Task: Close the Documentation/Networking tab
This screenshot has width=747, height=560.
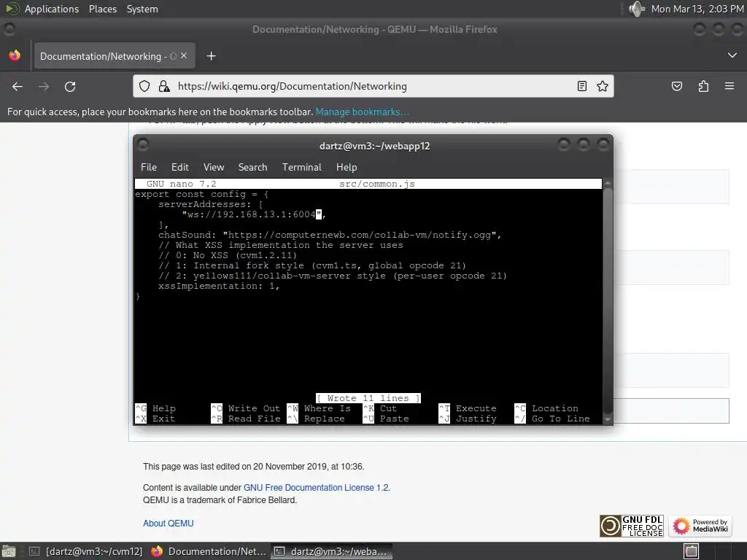Action: [x=184, y=55]
